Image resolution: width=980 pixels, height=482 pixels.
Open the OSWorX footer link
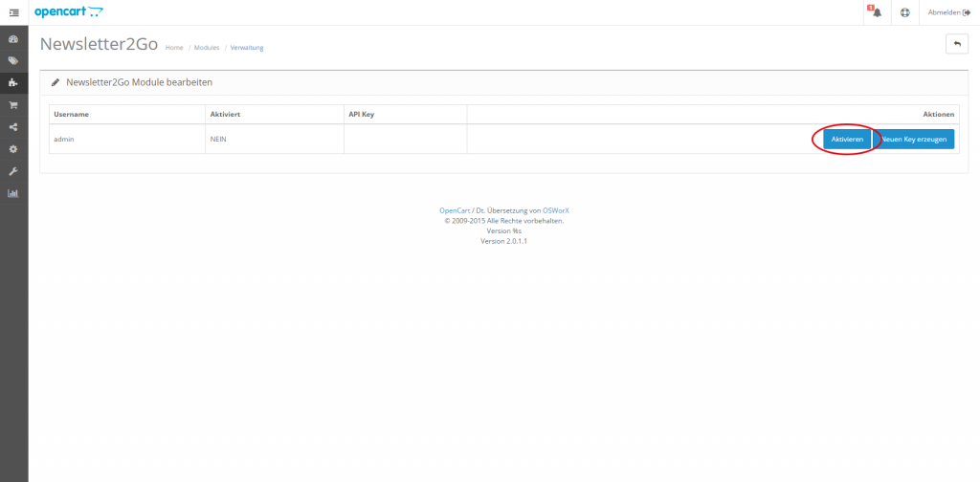pyautogui.click(x=556, y=211)
